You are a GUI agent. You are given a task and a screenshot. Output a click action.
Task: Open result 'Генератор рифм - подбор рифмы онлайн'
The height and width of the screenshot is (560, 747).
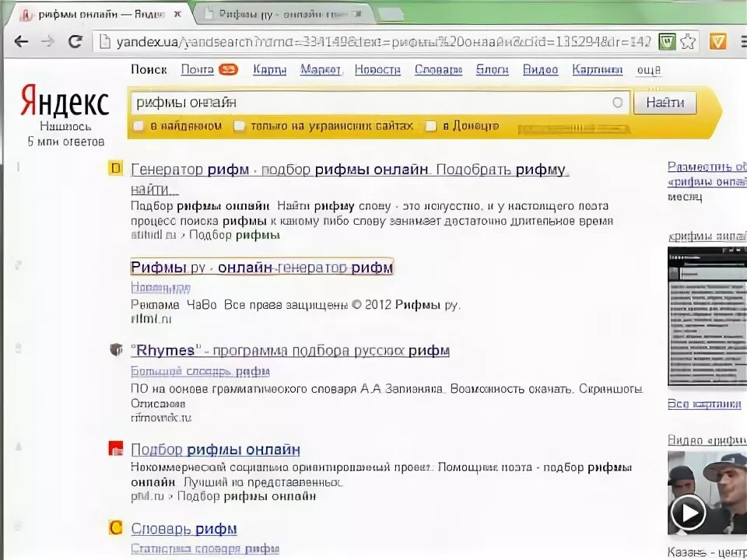click(x=349, y=170)
